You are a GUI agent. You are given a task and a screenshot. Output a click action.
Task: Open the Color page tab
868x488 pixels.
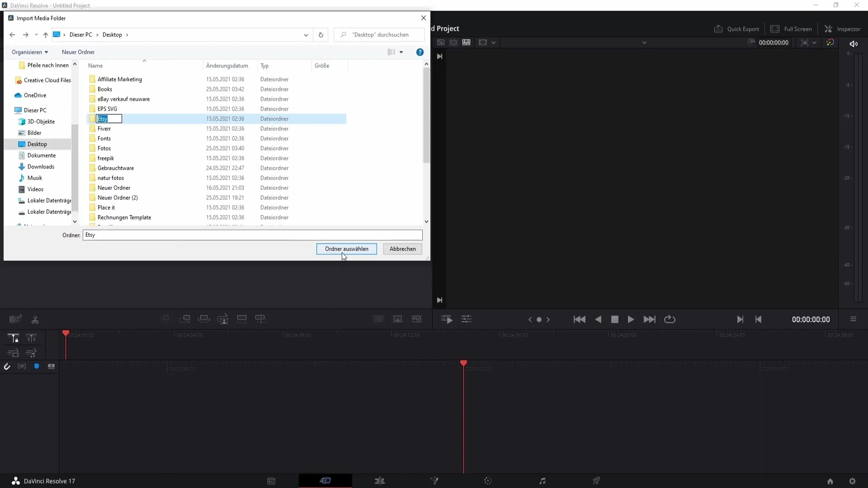click(x=488, y=481)
